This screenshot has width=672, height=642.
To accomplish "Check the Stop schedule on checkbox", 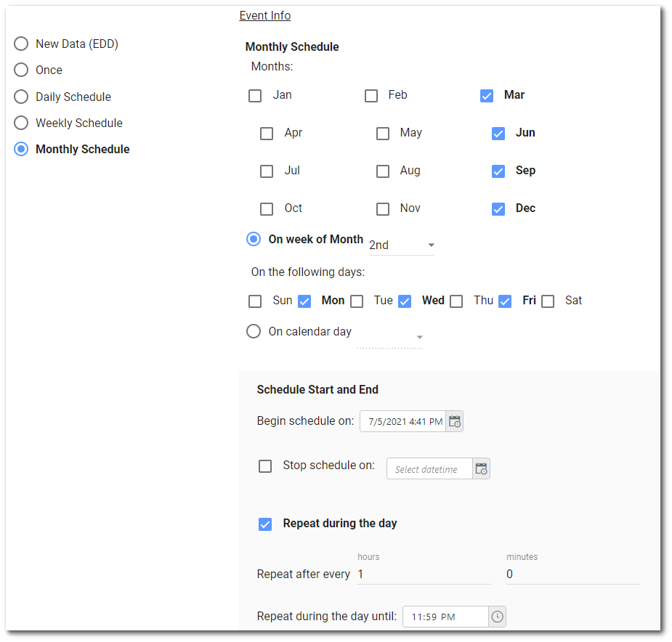I will pos(265,466).
